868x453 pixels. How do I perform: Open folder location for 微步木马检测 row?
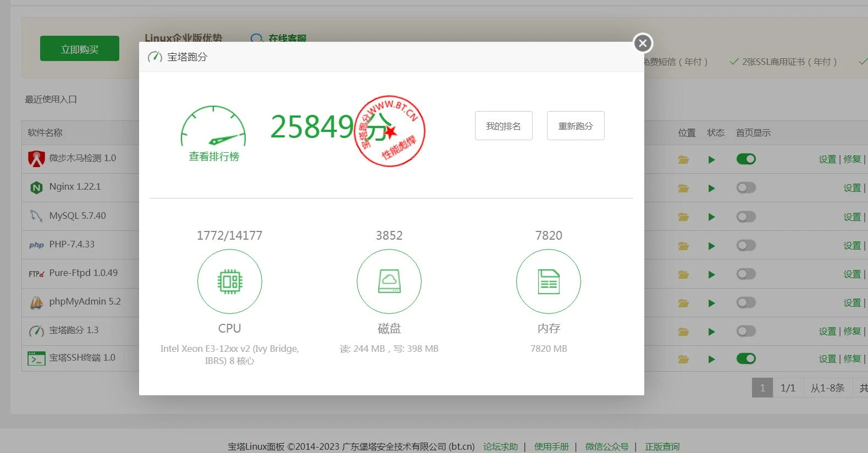[683, 160]
